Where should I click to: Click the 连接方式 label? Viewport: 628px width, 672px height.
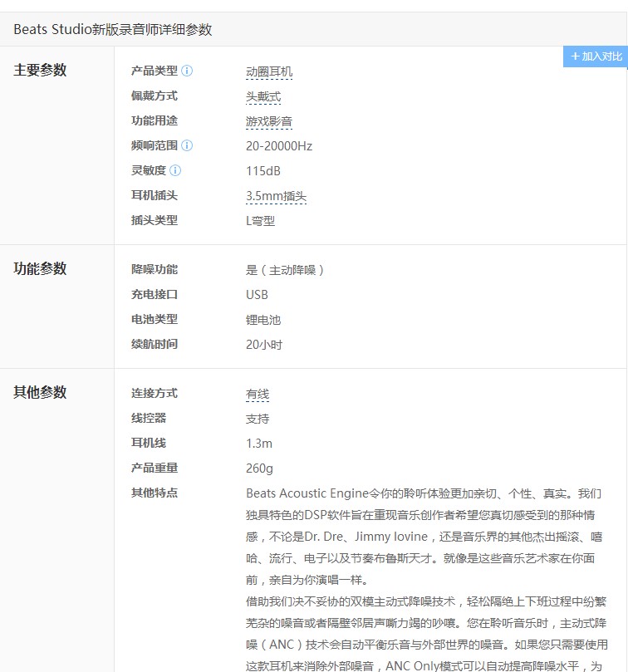click(155, 393)
